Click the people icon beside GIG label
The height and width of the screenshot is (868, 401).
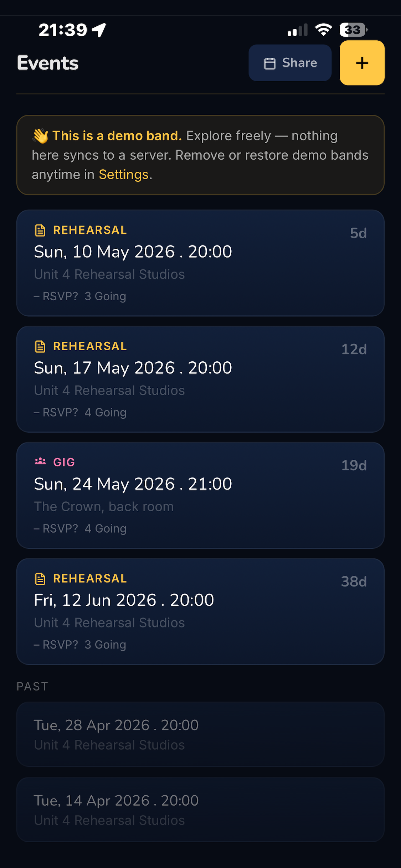[x=40, y=461]
